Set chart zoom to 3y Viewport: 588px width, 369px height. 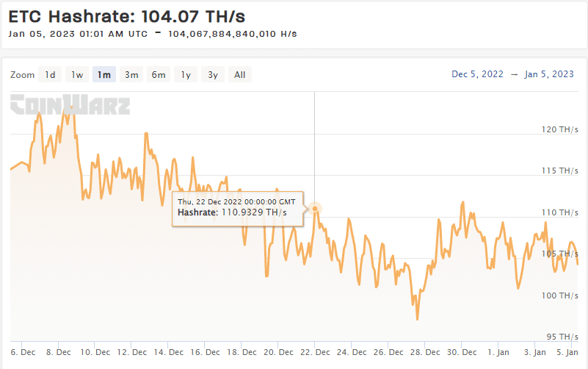213,74
